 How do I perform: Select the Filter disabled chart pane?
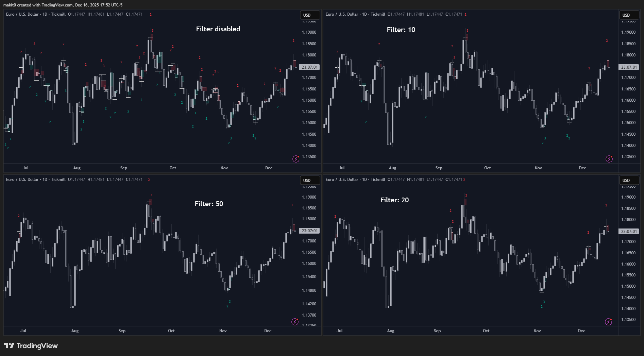[218, 29]
